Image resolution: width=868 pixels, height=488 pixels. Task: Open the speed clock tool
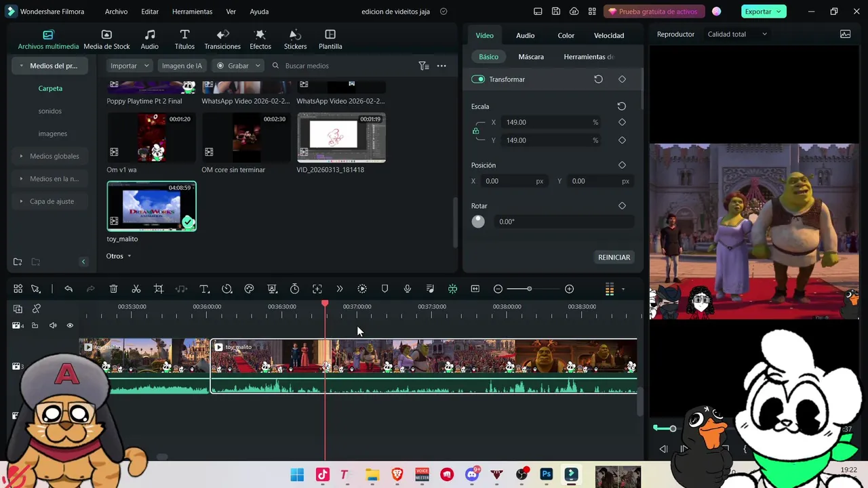click(x=226, y=289)
